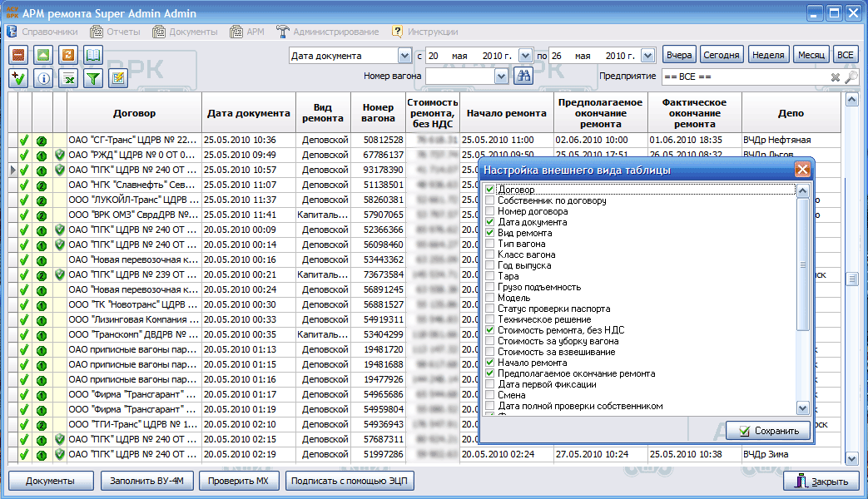Enable Статус проверки паспорта checkbox
This screenshot has width=868, height=499.
tap(489, 309)
